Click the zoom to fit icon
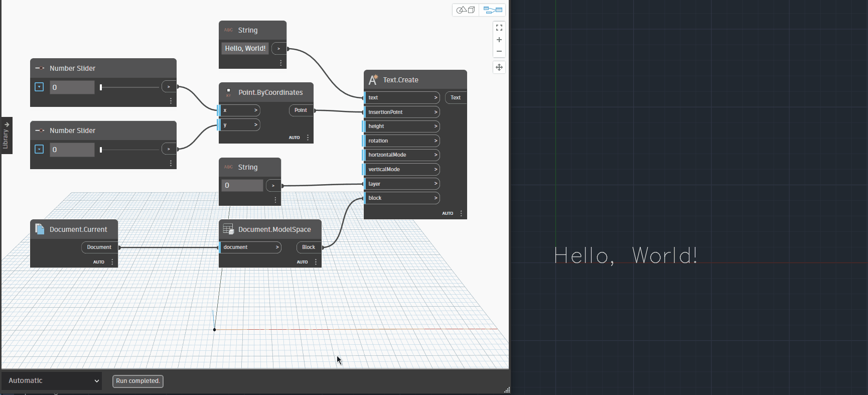The height and width of the screenshot is (395, 868). [499, 28]
